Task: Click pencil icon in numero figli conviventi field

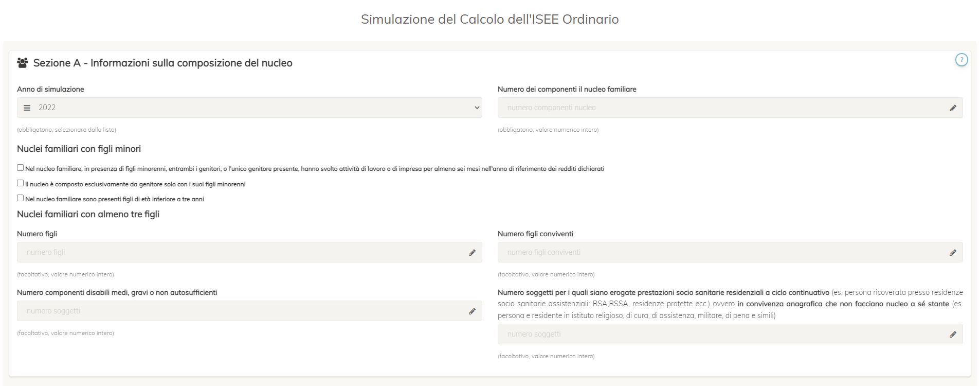Action: (953, 253)
